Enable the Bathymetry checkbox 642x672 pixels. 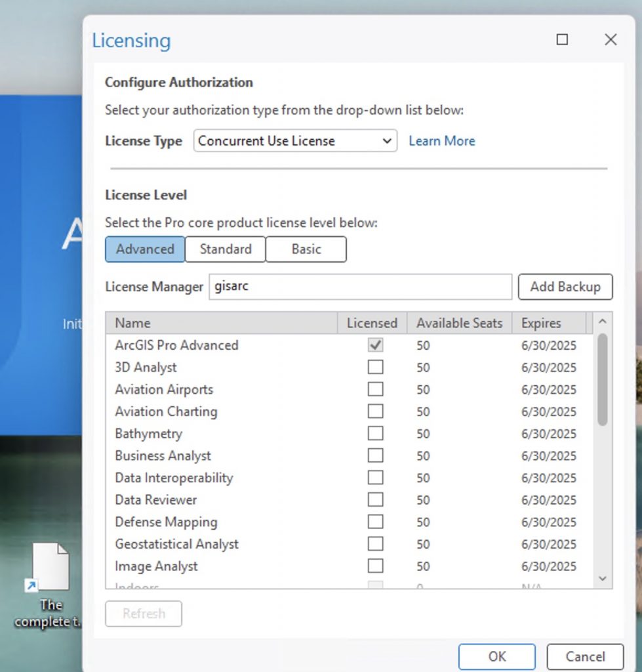(x=376, y=433)
